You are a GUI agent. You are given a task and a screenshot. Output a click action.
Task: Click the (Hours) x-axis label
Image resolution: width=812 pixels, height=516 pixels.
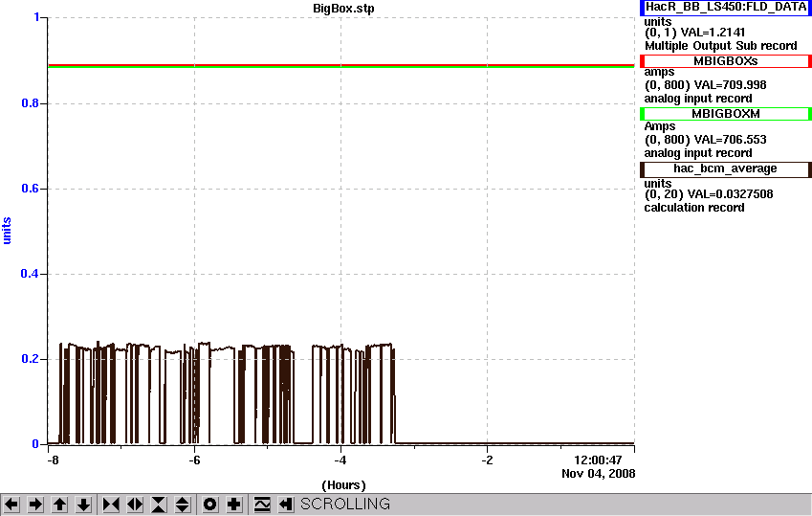(344, 485)
